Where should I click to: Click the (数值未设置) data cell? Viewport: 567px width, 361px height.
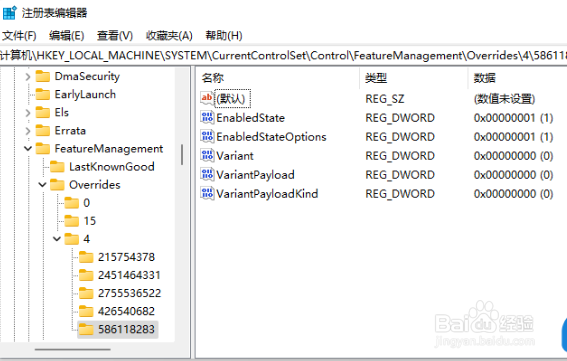[x=504, y=99]
